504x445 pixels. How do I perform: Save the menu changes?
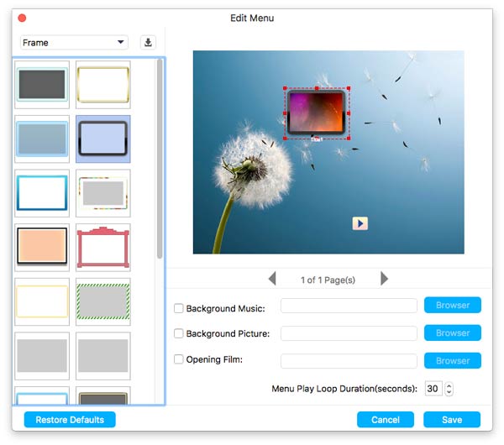tap(452, 419)
